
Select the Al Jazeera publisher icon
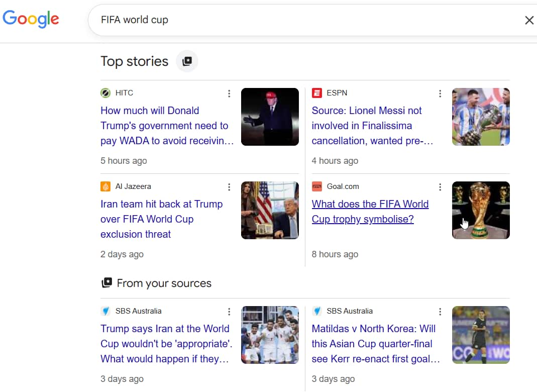click(105, 186)
